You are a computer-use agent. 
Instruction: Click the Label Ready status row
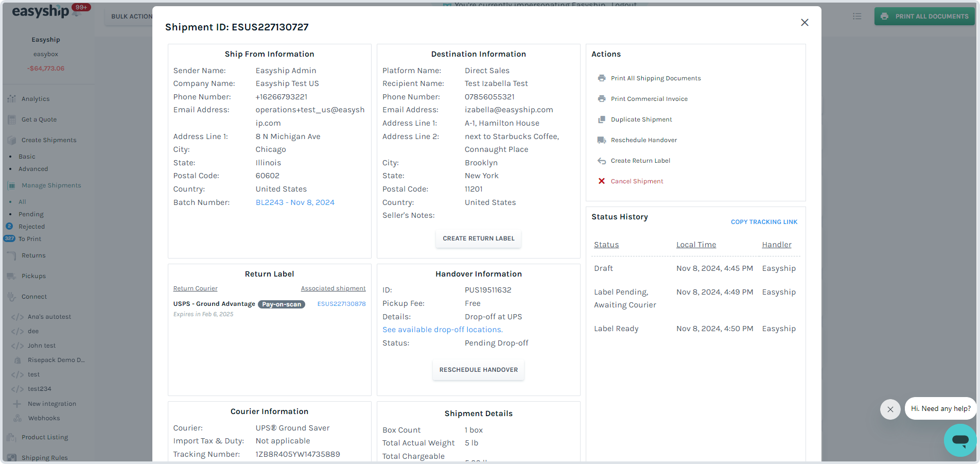pyautogui.click(x=696, y=329)
